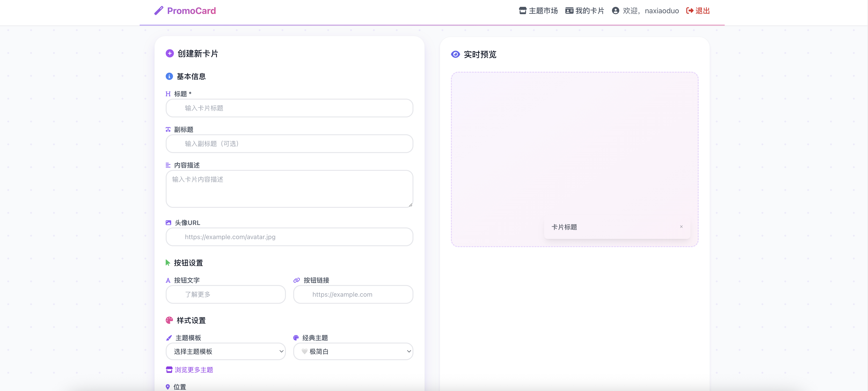Click the 按钮链接 URL input field
868x391 pixels.
pos(353,294)
